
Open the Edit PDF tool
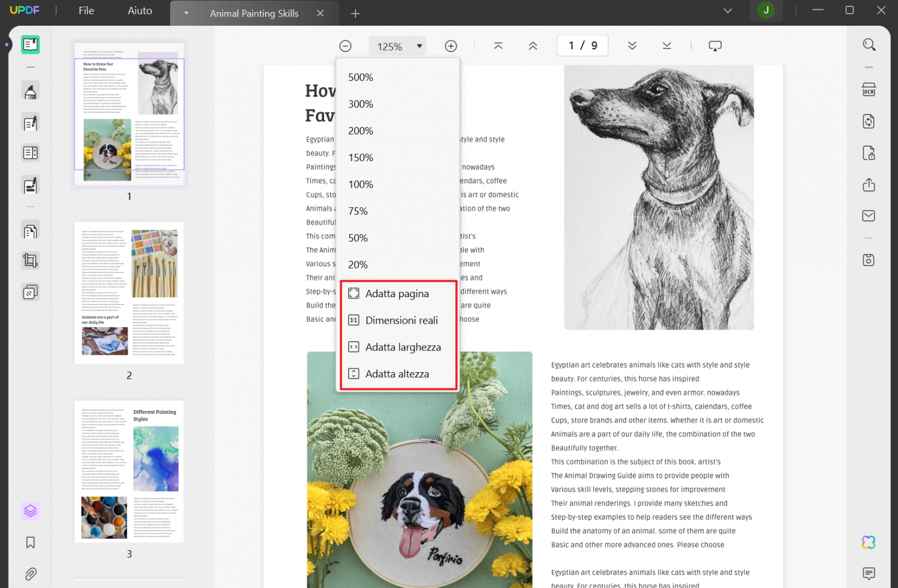30,123
